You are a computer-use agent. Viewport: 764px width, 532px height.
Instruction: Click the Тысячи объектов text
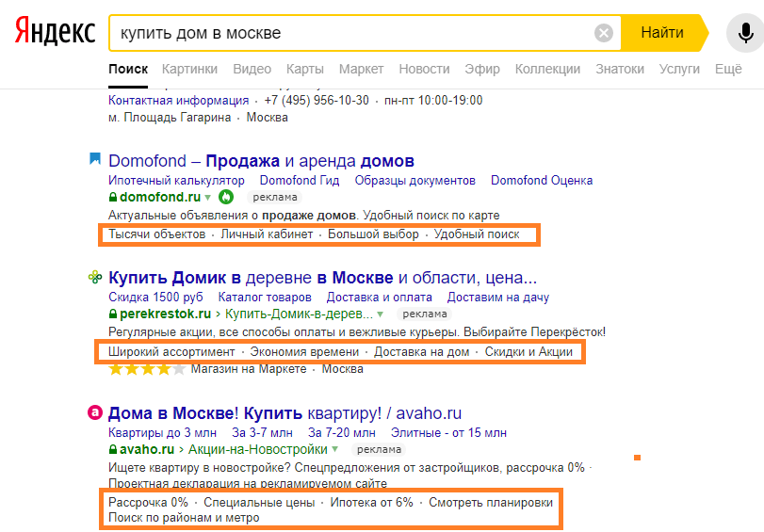coord(157,234)
